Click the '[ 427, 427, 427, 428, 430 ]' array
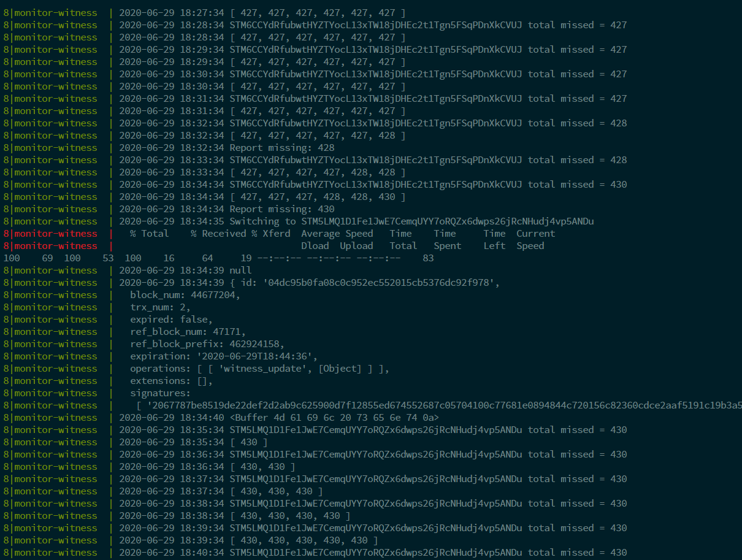 pos(317,197)
